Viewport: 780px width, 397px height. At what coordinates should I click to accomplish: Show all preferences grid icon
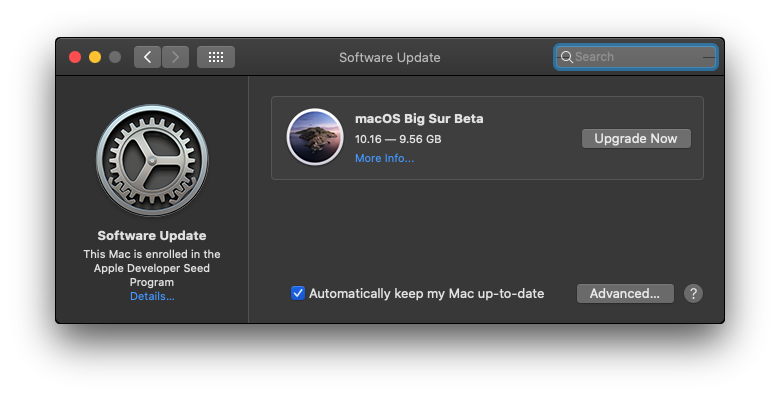pos(216,57)
